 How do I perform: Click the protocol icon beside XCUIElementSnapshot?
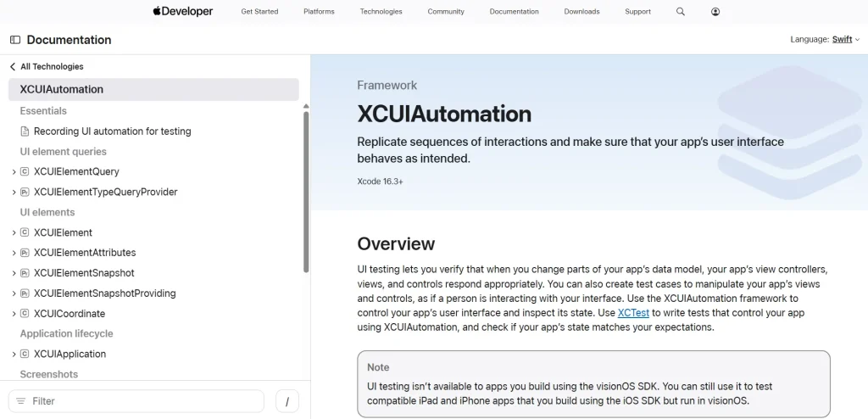[x=25, y=272]
